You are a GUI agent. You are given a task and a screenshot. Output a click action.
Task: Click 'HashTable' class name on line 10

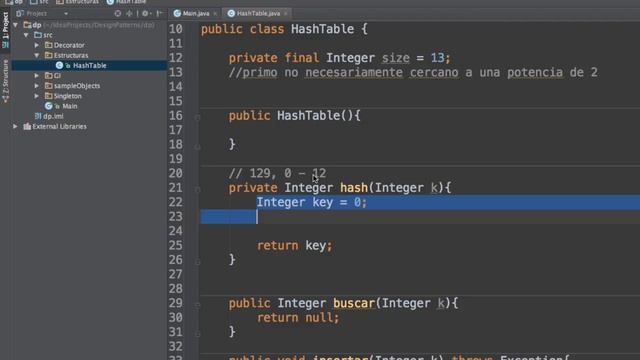[322, 29]
